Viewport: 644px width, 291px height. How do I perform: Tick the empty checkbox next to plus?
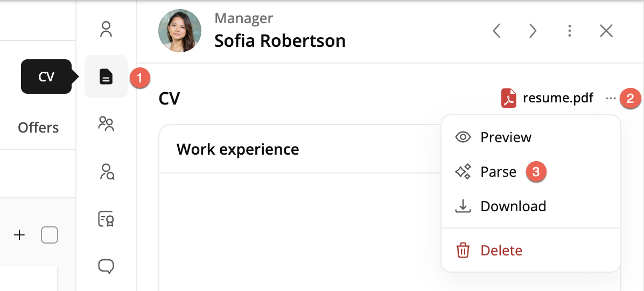pos(50,235)
